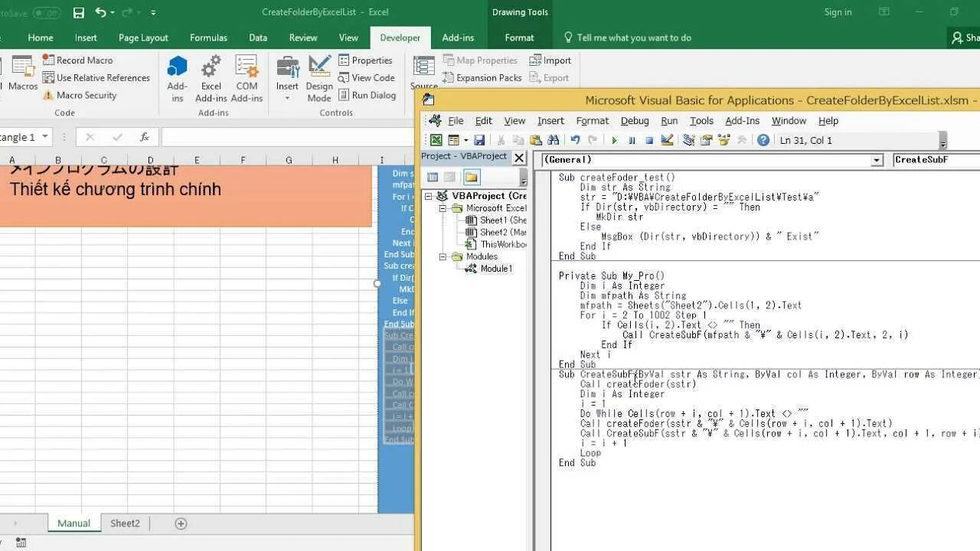Select the Sheet2 worksheet tab
Screen dimensions: 980x551
point(125,523)
